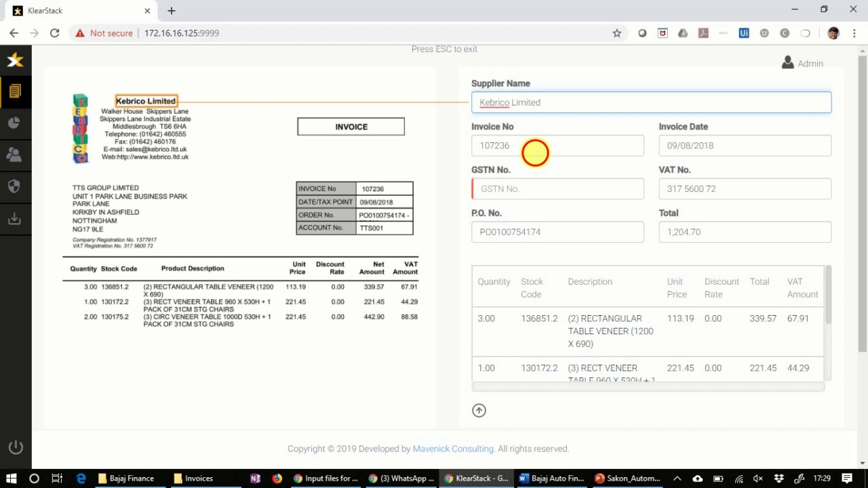Close the KlearStack browser tab

click(x=147, y=11)
